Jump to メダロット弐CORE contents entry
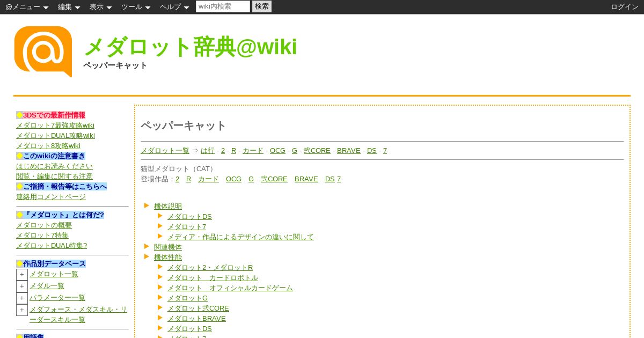The image size is (644, 338). point(198,308)
